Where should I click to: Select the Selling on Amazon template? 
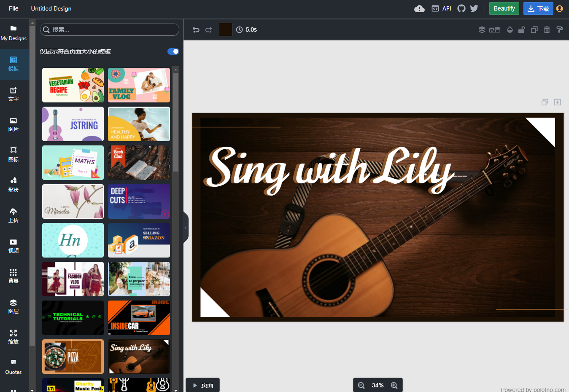[139, 240]
